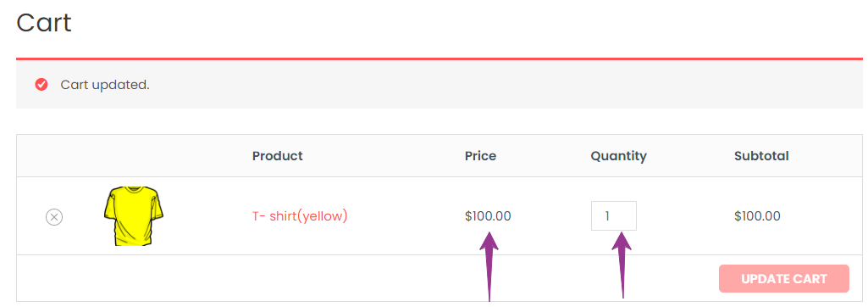
Task: Click the Cart updated message text
Action: coord(105,86)
